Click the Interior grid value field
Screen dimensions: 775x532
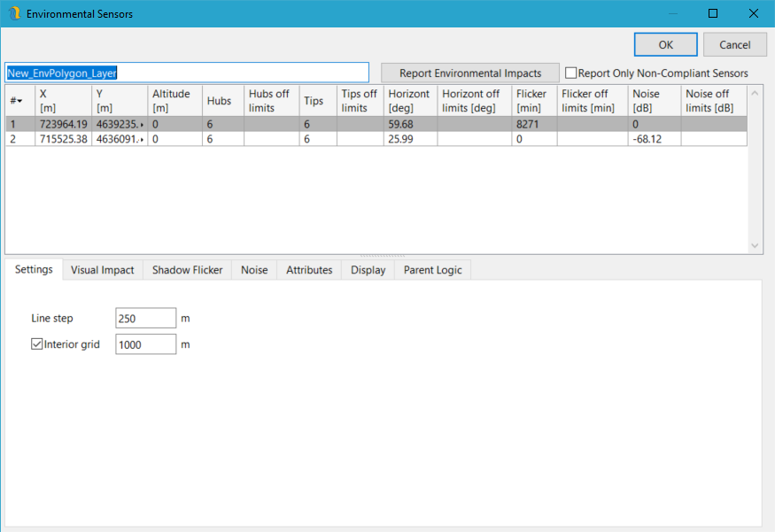[x=145, y=344]
